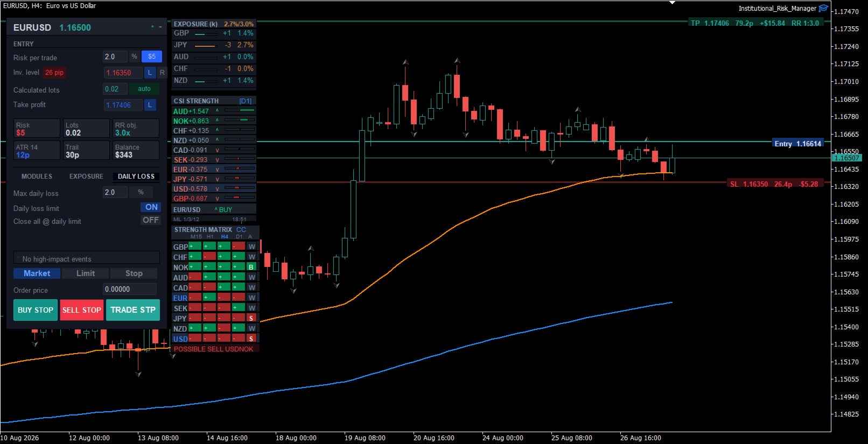Click the L button beside Take profit field
Viewport: 868px width, 444px height.
(x=150, y=105)
